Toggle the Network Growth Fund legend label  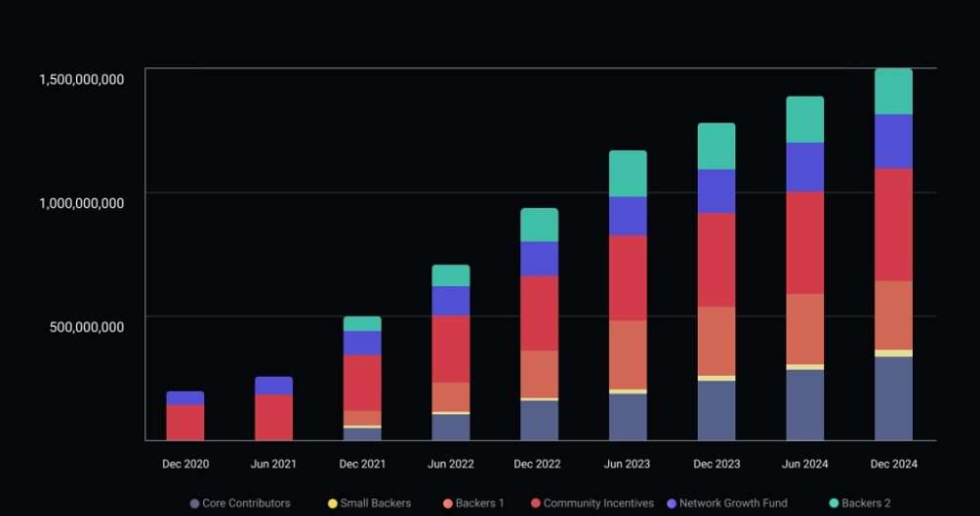(x=733, y=503)
